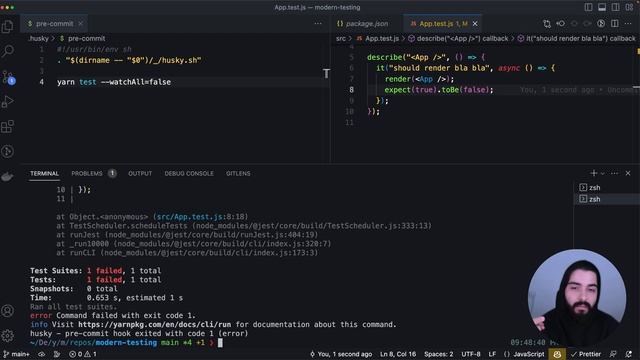Click the feedback icon in status bar
The height and width of the screenshot is (360, 640).
[613, 354]
